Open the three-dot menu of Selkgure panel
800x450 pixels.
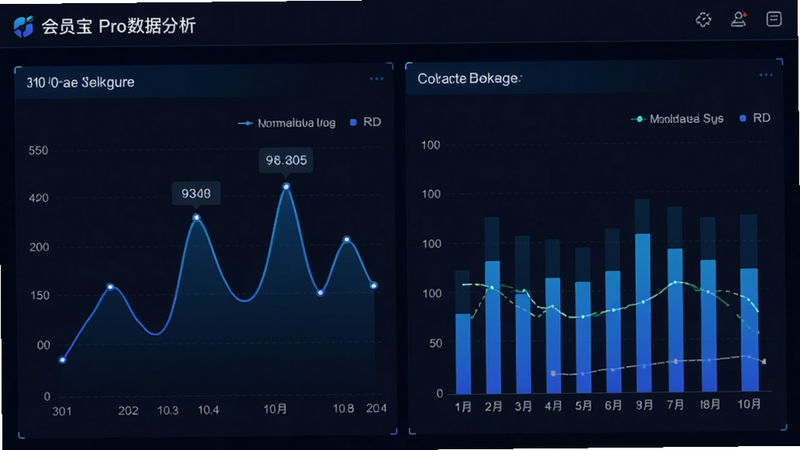pos(377,79)
